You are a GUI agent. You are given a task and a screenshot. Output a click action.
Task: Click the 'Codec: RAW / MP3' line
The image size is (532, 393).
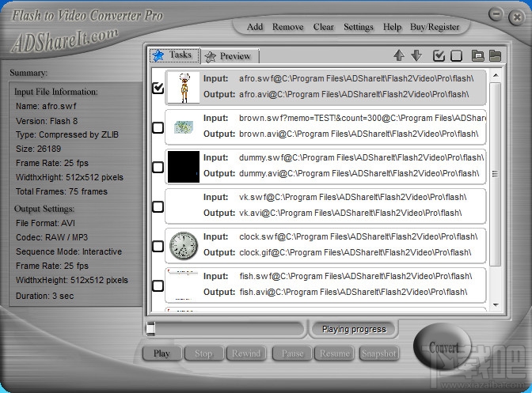[x=52, y=237]
